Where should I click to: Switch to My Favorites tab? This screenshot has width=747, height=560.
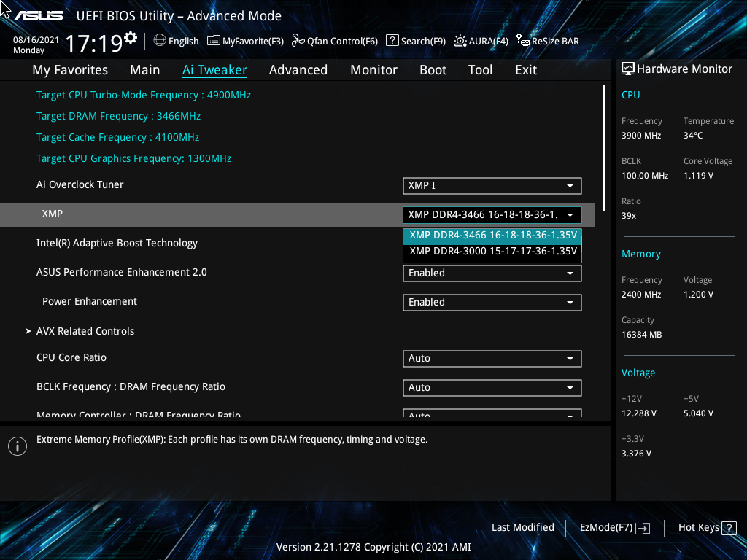click(x=70, y=70)
